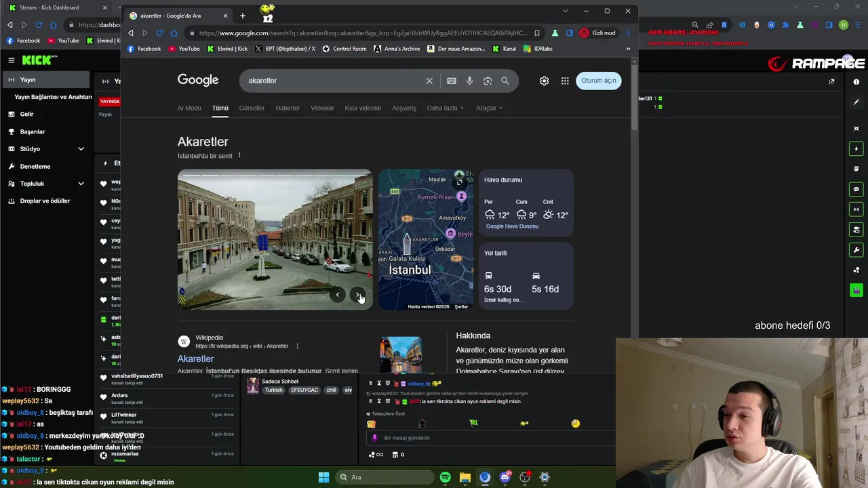868x488 pixels.
Task: Open the Videolar tab
Action: point(322,108)
